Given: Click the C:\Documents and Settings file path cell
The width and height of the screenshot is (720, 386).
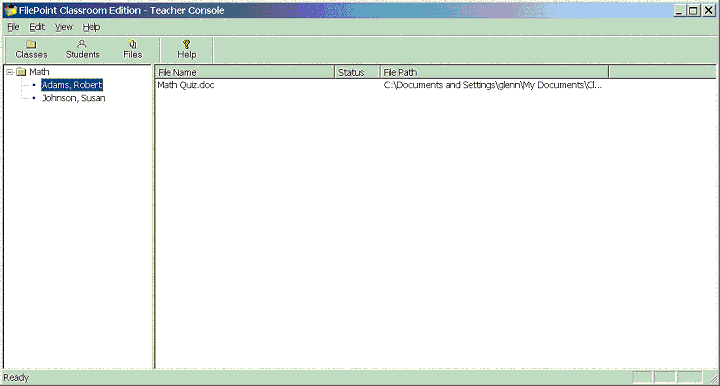Looking at the screenshot, I should (x=492, y=85).
